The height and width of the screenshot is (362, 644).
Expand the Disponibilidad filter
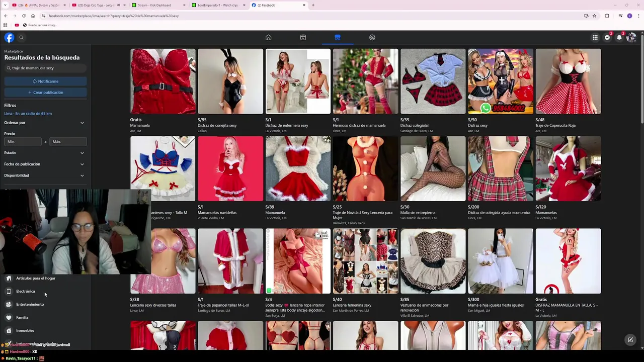(44, 175)
